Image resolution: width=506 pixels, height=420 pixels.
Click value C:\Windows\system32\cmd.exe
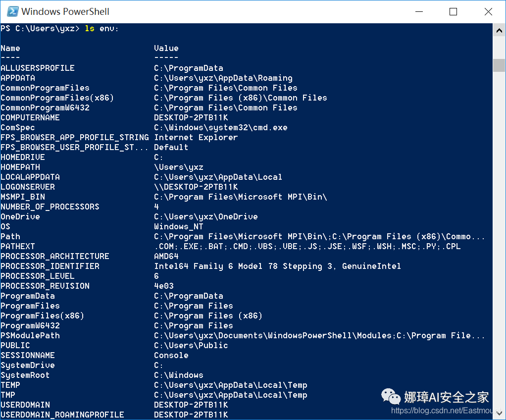tap(221, 128)
